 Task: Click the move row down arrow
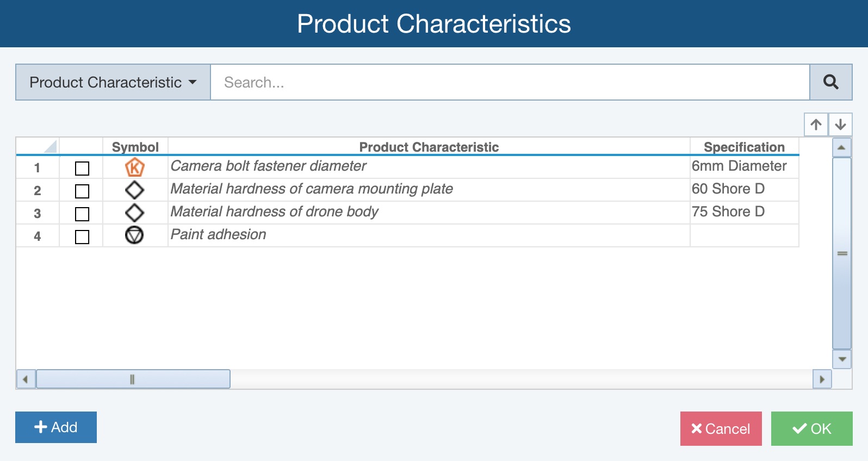click(840, 124)
